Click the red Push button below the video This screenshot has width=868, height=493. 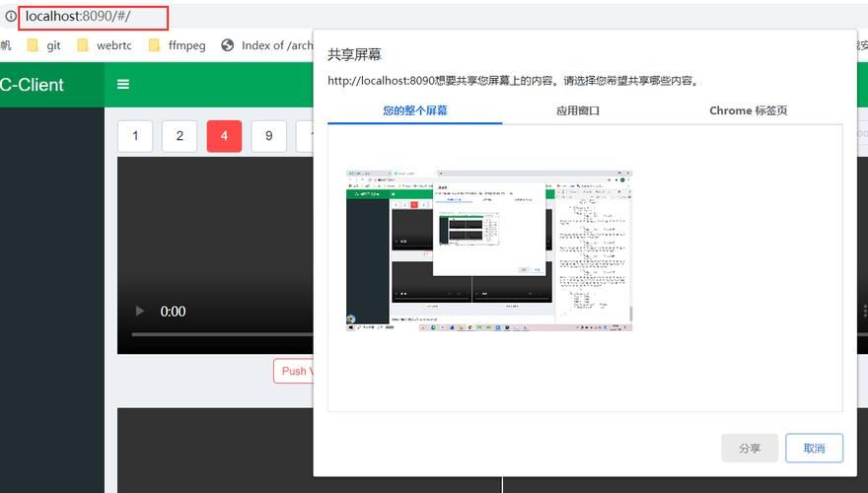click(293, 371)
